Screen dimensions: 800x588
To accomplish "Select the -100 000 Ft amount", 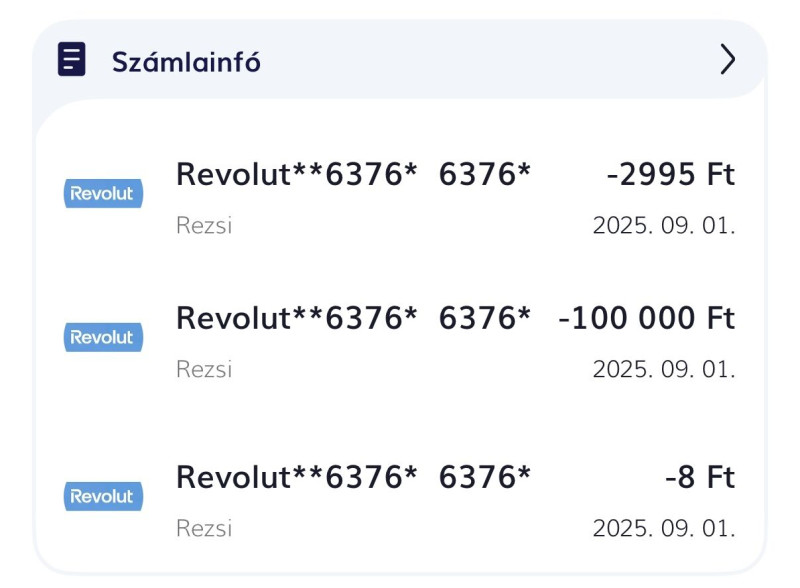I will click(x=646, y=318).
